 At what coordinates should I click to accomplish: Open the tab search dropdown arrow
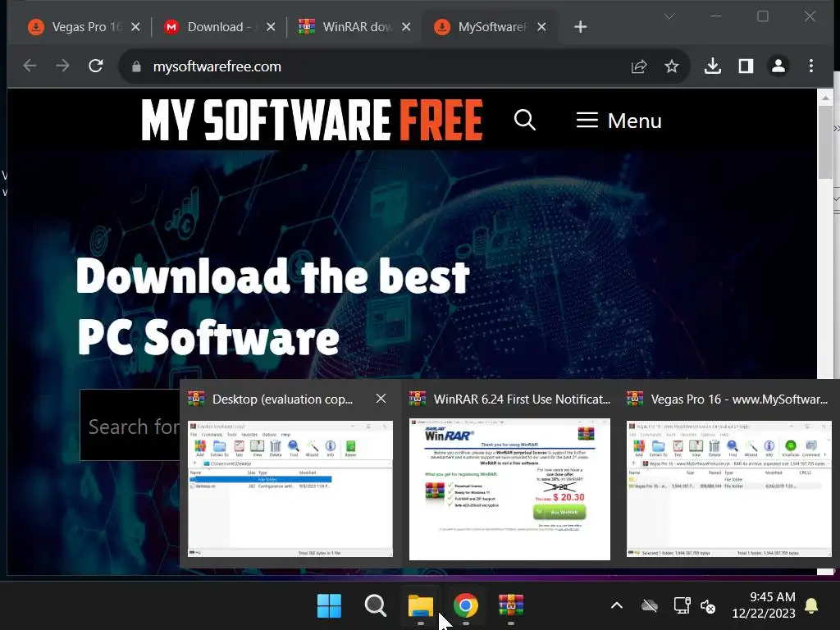[669, 16]
